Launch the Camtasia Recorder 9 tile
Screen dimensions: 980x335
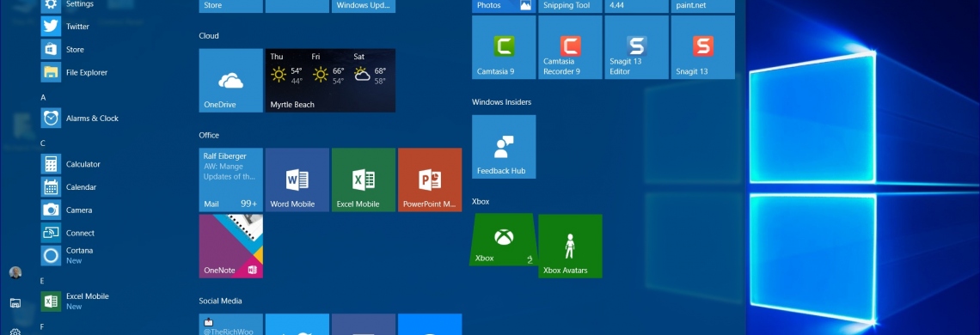point(570,47)
